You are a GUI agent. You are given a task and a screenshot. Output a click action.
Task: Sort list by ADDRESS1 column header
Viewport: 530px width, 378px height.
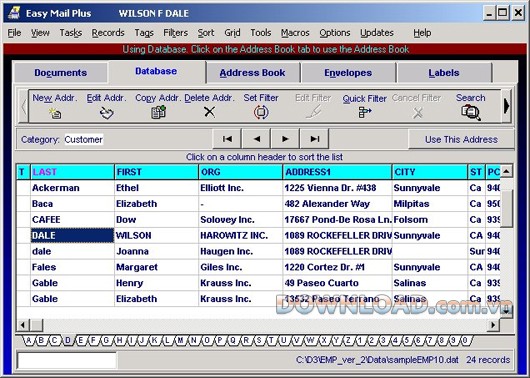(x=337, y=172)
